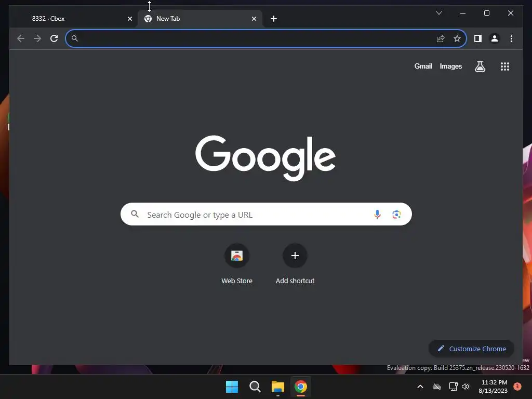This screenshot has width=532, height=399.
Task: Close the 8332 · Cbox tab
Action: (x=129, y=19)
